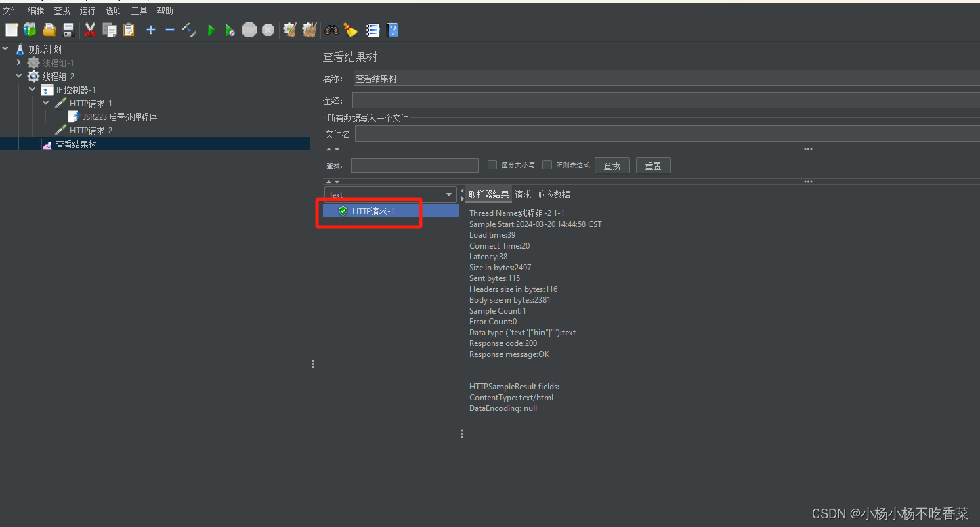
Task: Click the 注释 comment input field
Action: (666, 101)
